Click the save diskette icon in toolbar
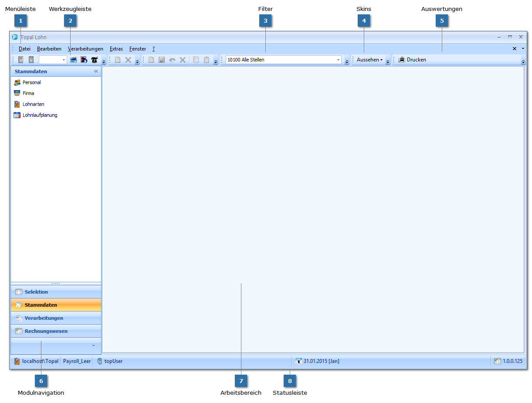The width and height of the screenshot is (532, 403). [162, 60]
